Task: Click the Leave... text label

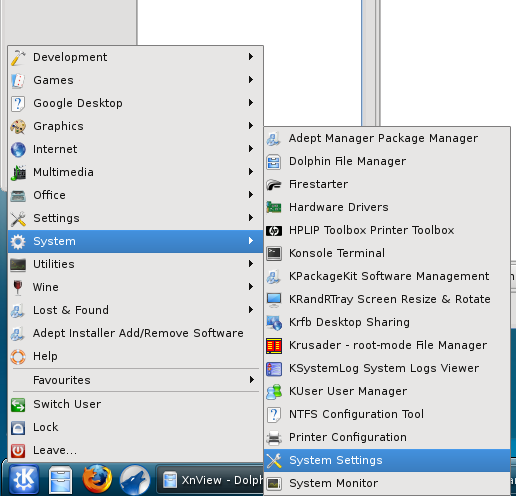Action: [55, 450]
